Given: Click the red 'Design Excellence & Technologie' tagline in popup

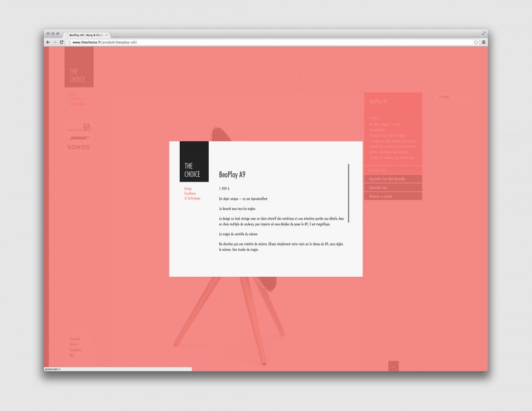Looking at the screenshot, I should click(192, 193).
